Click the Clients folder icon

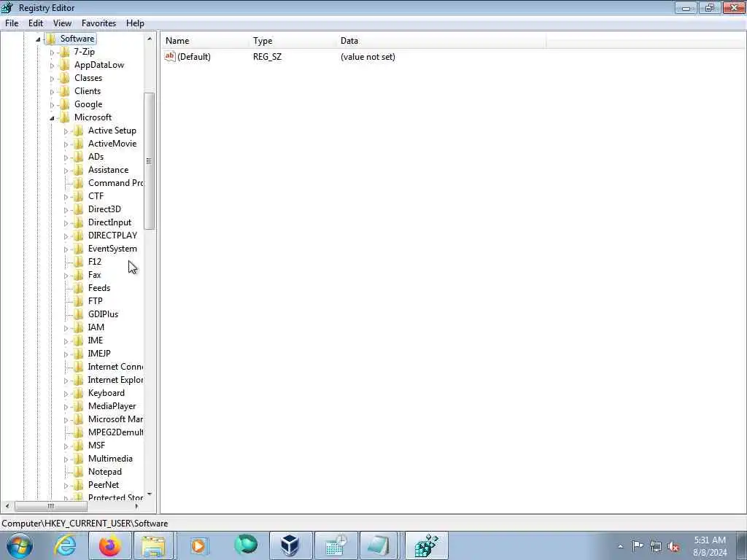tap(65, 91)
